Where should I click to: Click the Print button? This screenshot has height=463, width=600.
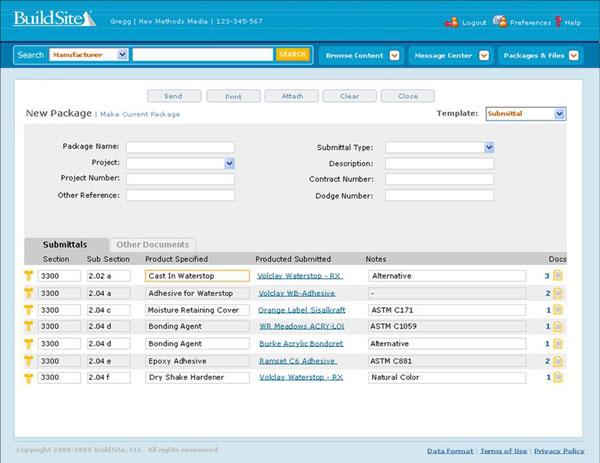[233, 96]
